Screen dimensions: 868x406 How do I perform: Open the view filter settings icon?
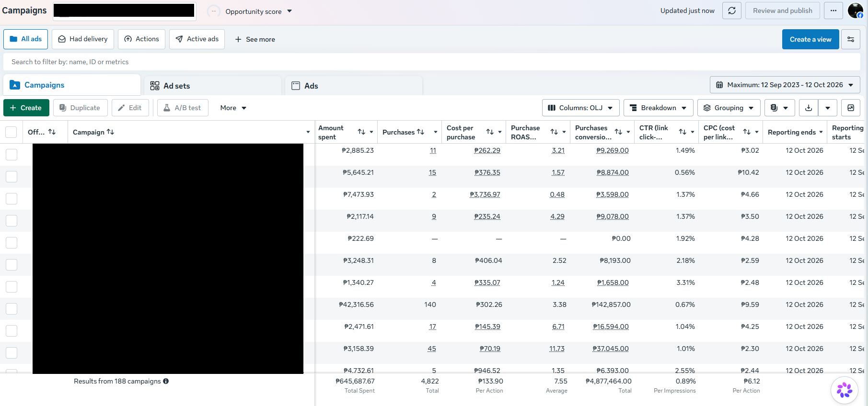[851, 39]
